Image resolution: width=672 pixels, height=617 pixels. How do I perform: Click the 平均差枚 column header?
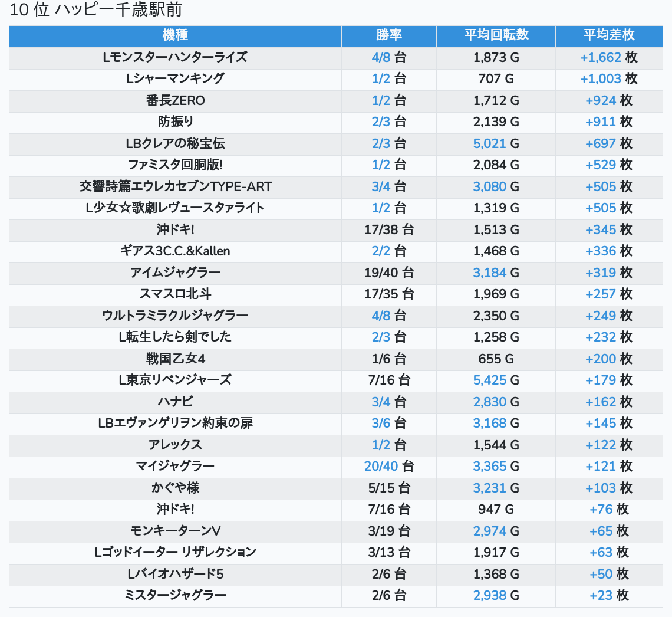point(609,35)
